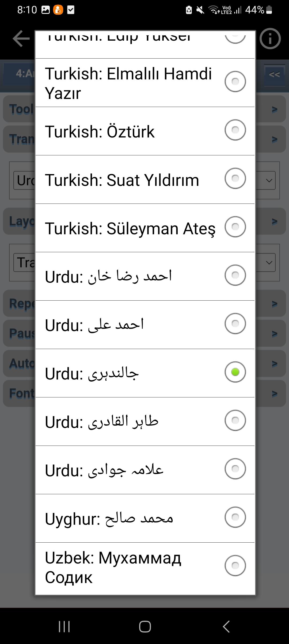
Task: Choose Urdu: طاہر القادری translation
Action: (x=145, y=421)
